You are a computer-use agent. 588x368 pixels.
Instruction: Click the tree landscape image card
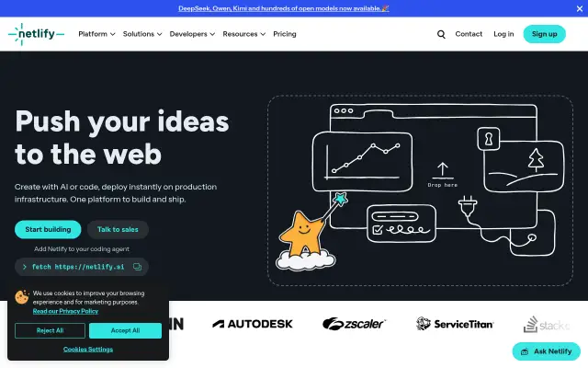pyautogui.click(x=524, y=167)
